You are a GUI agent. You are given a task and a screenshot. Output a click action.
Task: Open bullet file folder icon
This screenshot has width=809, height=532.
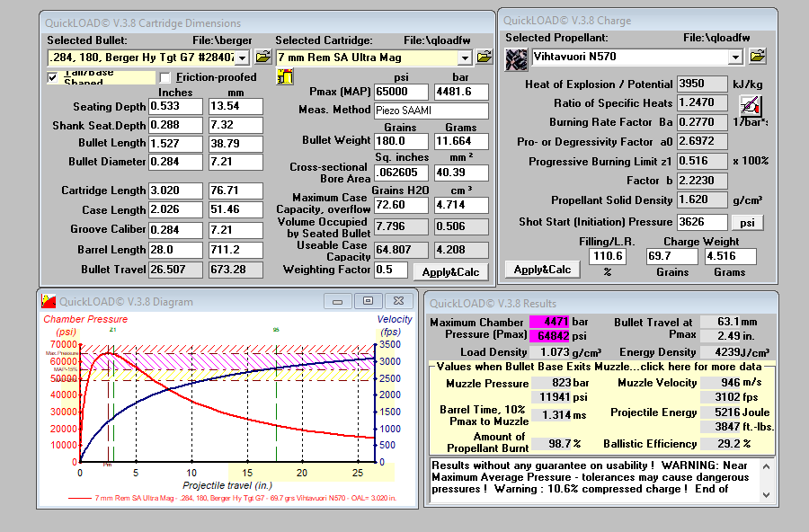pos(263,57)
